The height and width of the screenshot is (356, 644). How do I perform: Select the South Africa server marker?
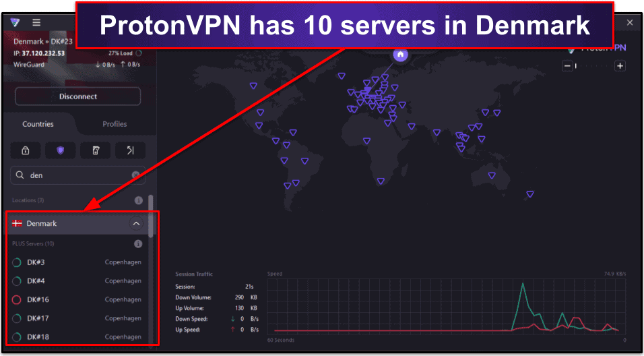tap(381, 181)
